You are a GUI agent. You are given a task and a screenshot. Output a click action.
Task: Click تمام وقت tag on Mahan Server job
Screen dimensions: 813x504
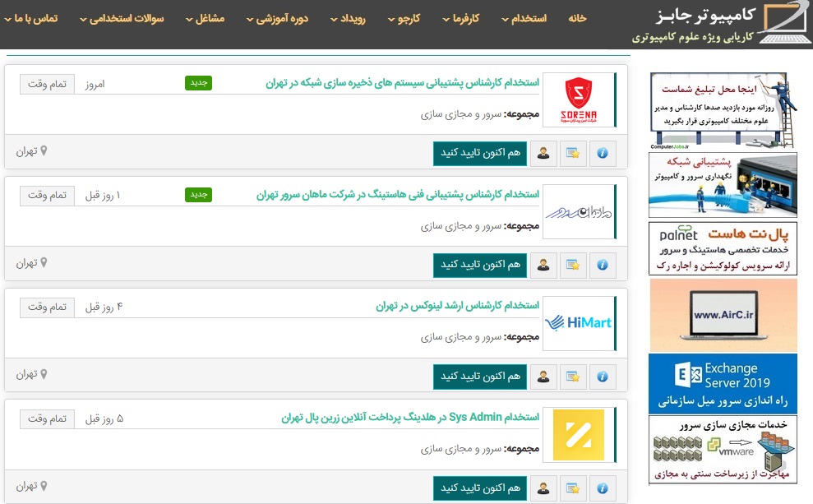coord(47,196)
